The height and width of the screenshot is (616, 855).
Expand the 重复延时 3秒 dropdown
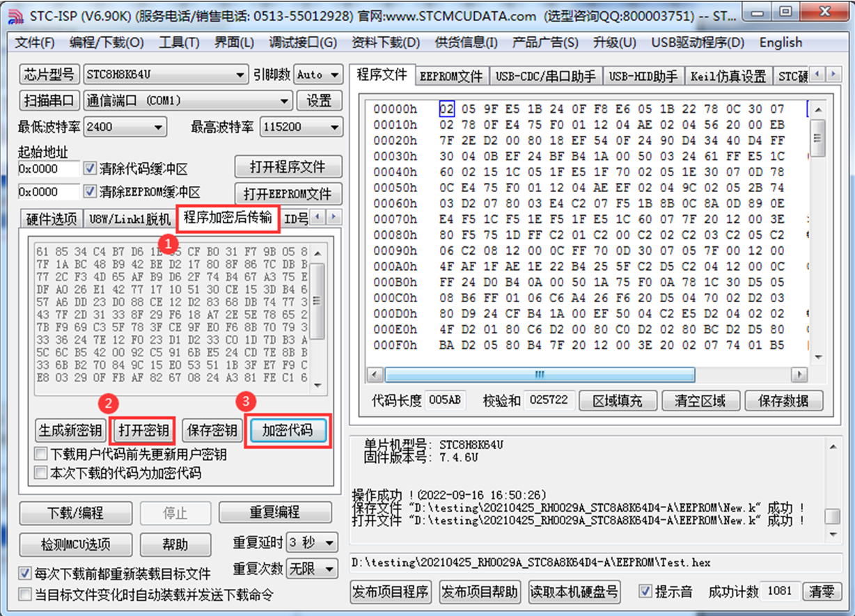pos(330,542)
